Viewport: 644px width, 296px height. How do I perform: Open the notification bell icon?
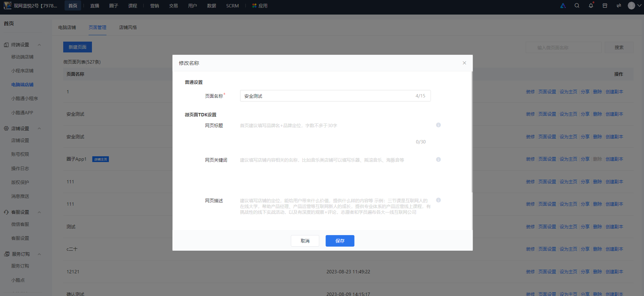pos(591,5)
